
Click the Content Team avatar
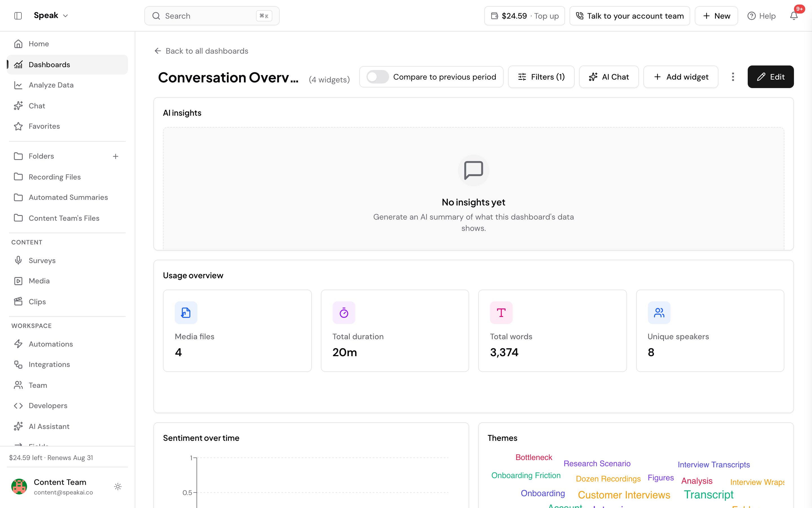point(19,487)
